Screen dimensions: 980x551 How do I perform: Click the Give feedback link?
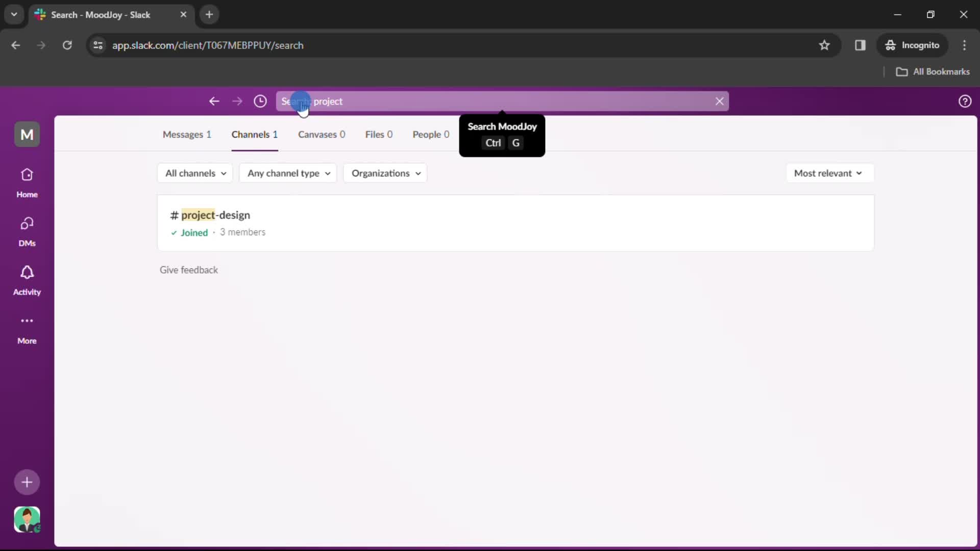[x=188, y=269]
